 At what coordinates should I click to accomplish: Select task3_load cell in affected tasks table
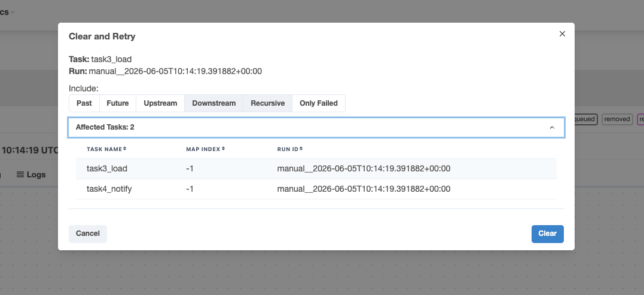click(107, 168)
